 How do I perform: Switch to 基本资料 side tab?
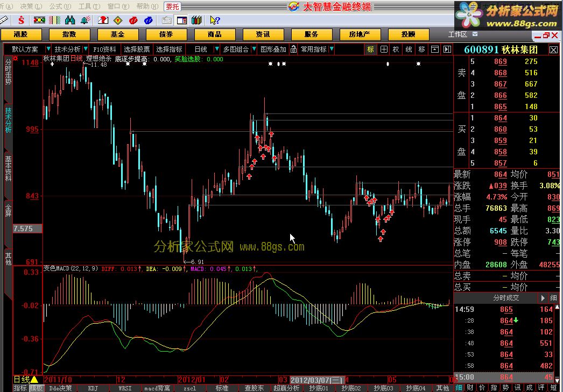point(8,168)
